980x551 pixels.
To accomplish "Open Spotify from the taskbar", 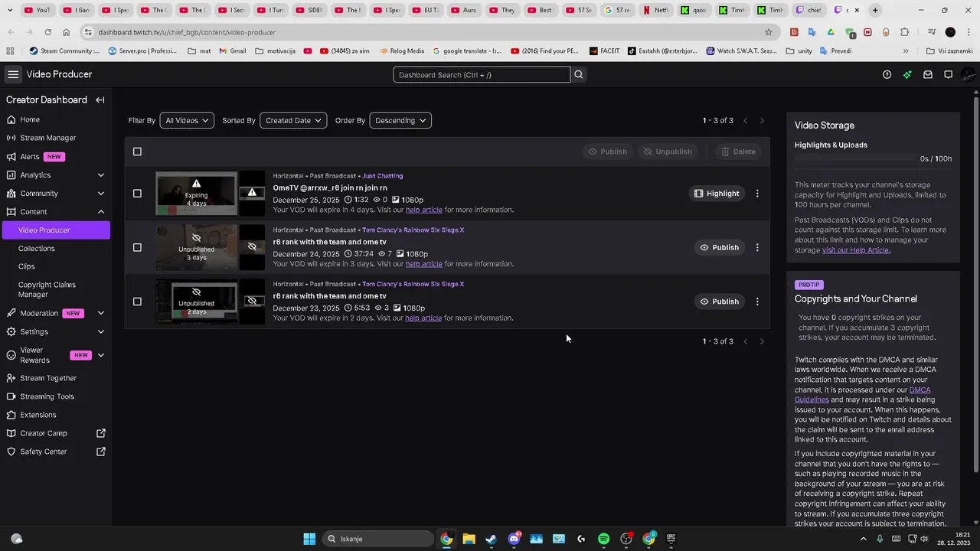I will pyautogui.click(x=603, y=539).
